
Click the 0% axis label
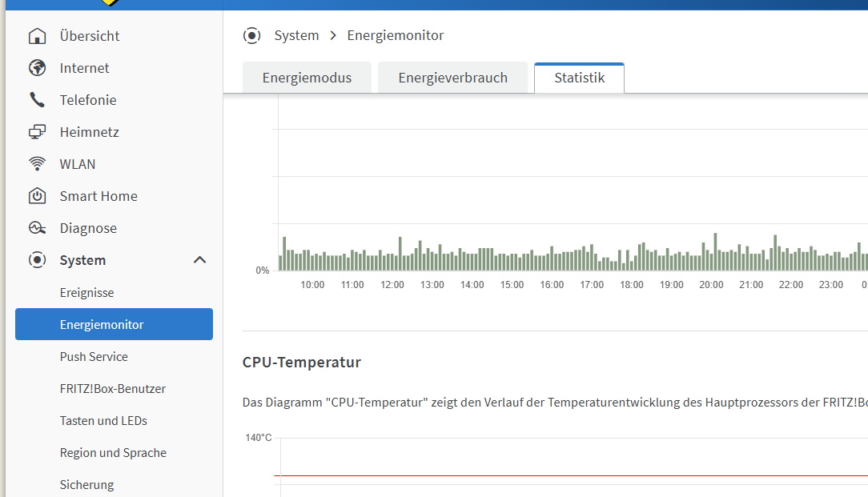coord(263,271)
